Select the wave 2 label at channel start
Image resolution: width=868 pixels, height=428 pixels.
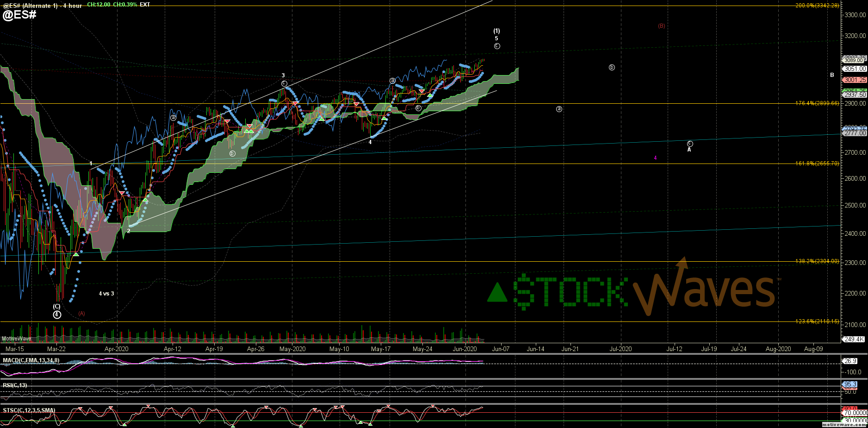click(x=129, y=231)
